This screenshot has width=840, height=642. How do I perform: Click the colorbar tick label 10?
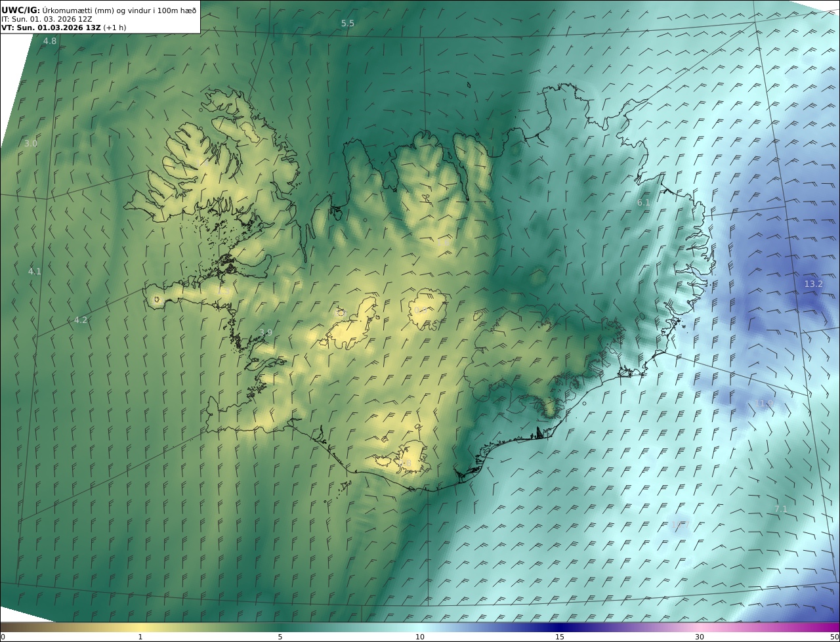(x=420, y=637)
